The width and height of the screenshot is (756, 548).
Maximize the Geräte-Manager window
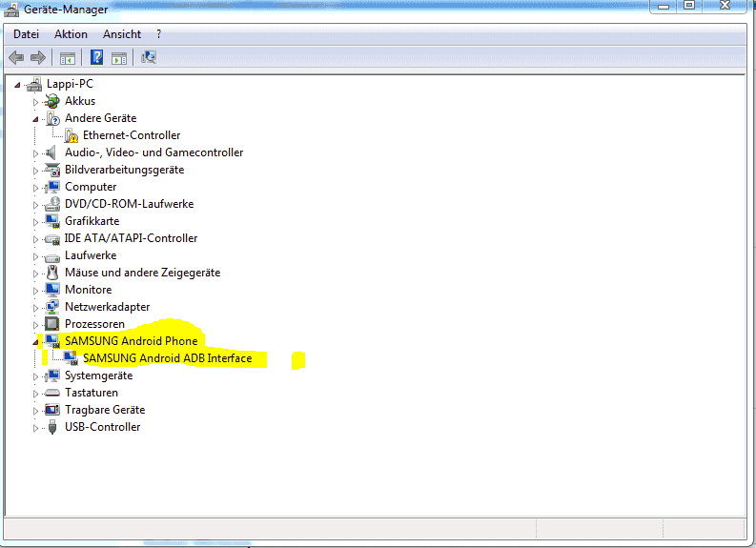(x=689, y=6)
